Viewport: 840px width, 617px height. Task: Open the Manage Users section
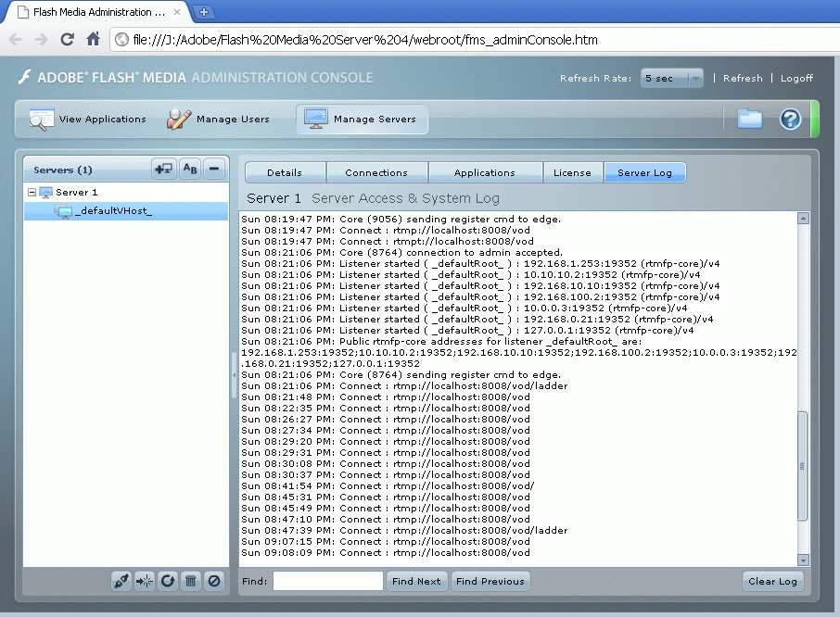218,119
